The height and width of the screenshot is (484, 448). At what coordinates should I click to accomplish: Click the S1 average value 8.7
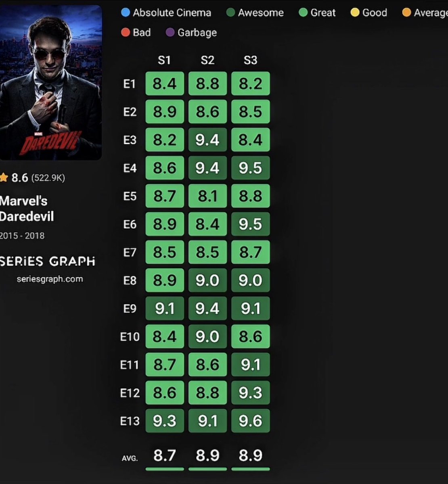tap(165, 455)
